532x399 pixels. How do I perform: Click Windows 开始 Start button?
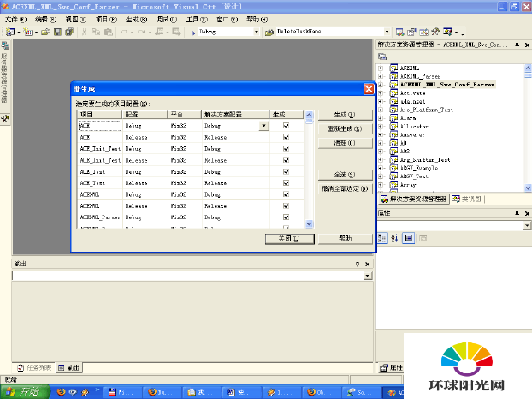click(x=25, y=392)
